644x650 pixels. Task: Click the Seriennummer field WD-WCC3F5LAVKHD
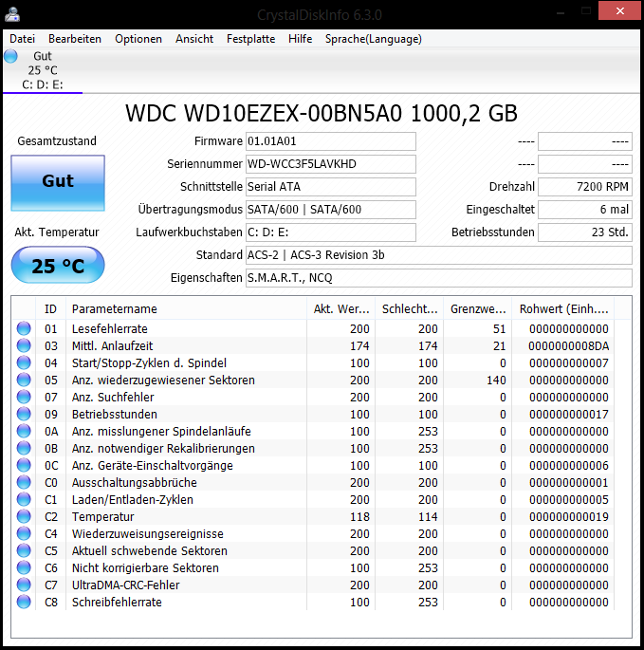click(x=331, y=164)
